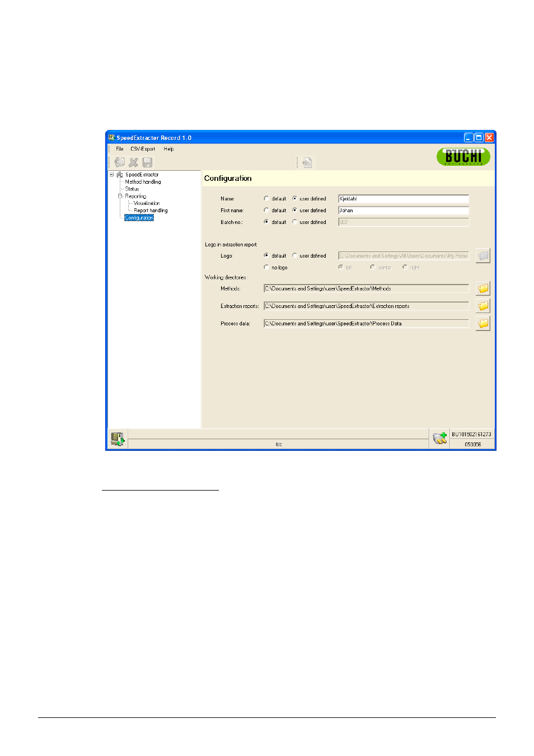Image resolution: width=534 pixels, height=756 pixels.
Task: Choose center logo alignment
Action: click(373, 268)
